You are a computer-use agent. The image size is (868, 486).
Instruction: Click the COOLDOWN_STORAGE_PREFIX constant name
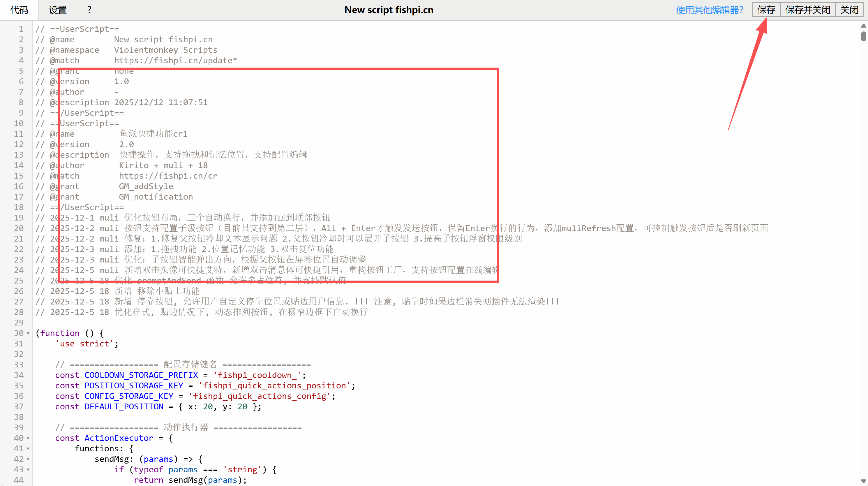click(141, 375)
